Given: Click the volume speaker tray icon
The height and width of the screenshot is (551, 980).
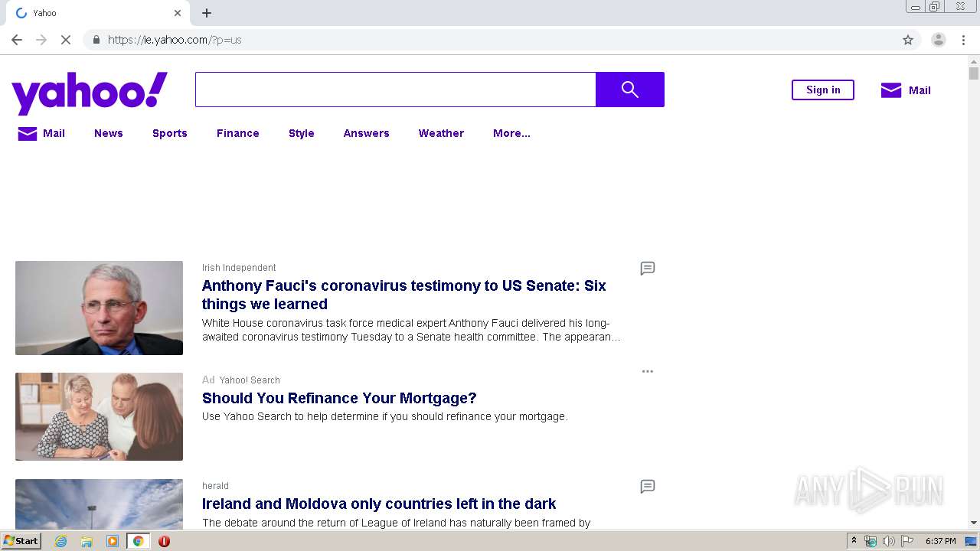Looking at the screenshot, I should [888, 541].
